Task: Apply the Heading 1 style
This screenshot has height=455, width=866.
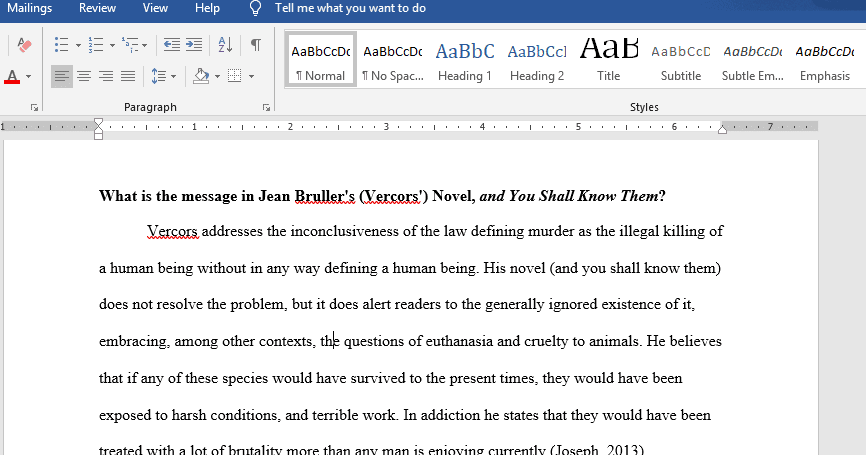Action: click(464, 60)
